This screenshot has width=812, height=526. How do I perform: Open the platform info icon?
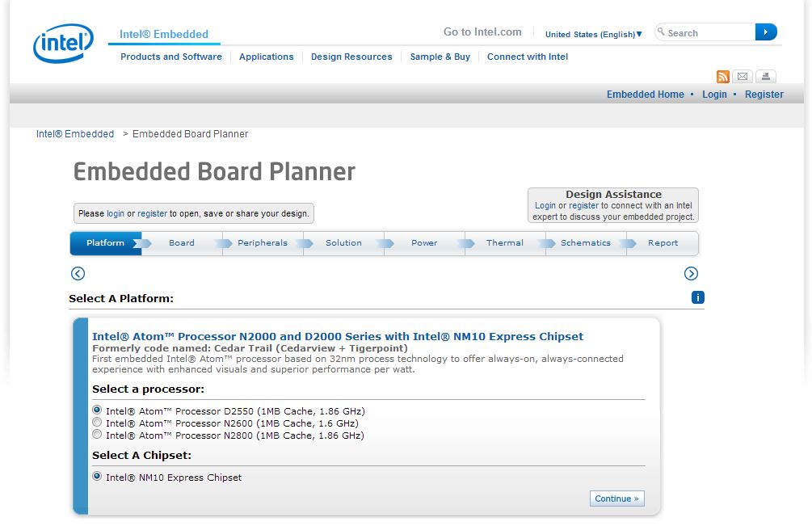pyautogui.click(x=696, y=298)
